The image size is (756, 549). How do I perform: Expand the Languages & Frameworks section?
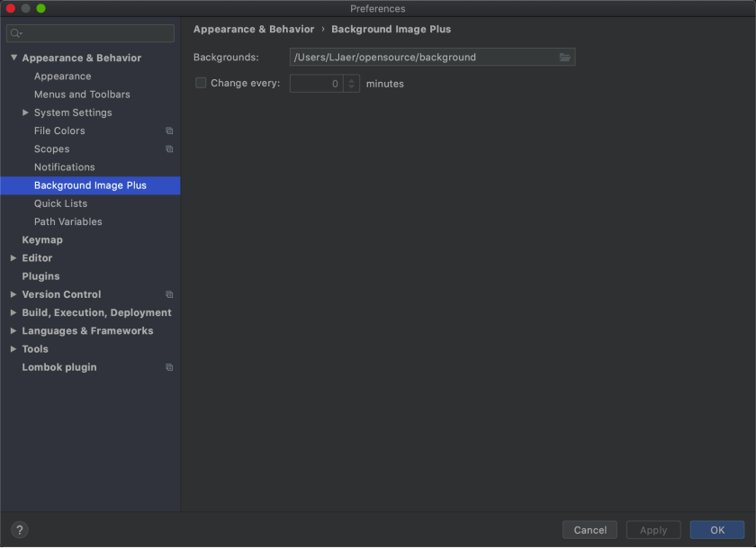pyautogui.click(x=13, y=331)
